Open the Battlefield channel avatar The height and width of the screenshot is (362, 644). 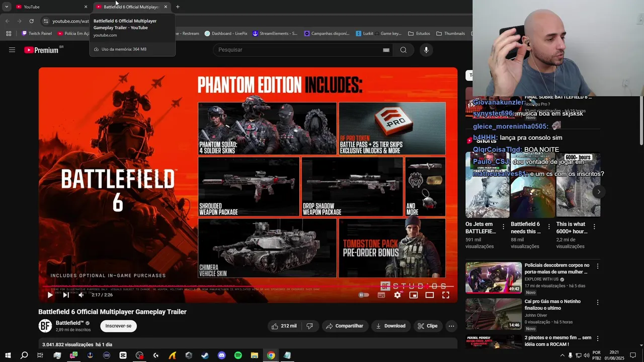pyautogui.click(x=45, y=326)
